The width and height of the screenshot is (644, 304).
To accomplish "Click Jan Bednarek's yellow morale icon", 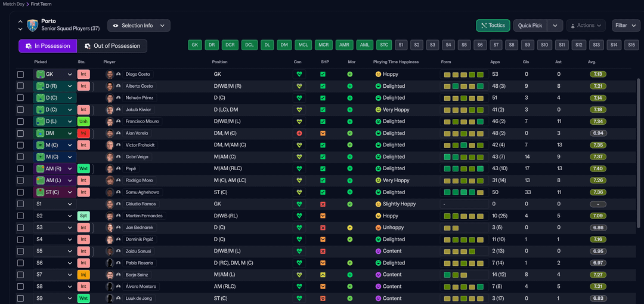I will coord(349,228).
